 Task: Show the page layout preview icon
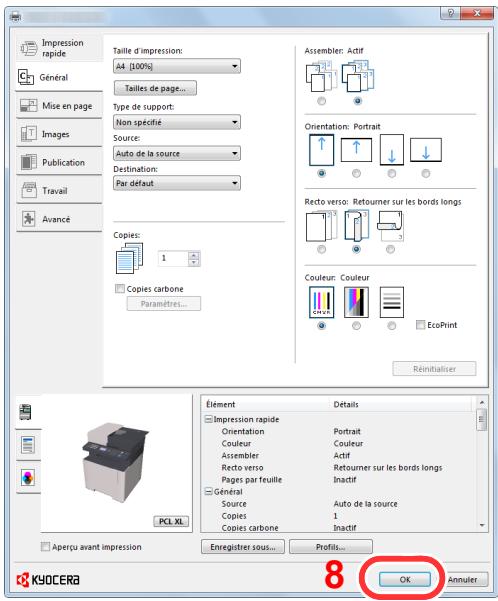click(28, 445)
